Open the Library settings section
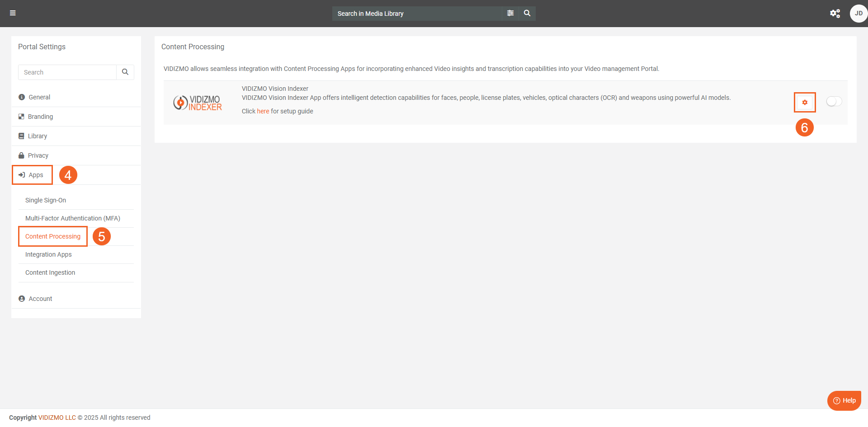The image size is (868, 427). 37,136
